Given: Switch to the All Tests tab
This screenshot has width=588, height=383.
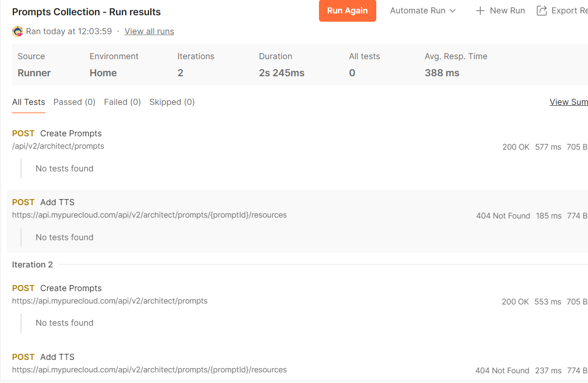Looking at the screenshot, I should coord(29,102).
